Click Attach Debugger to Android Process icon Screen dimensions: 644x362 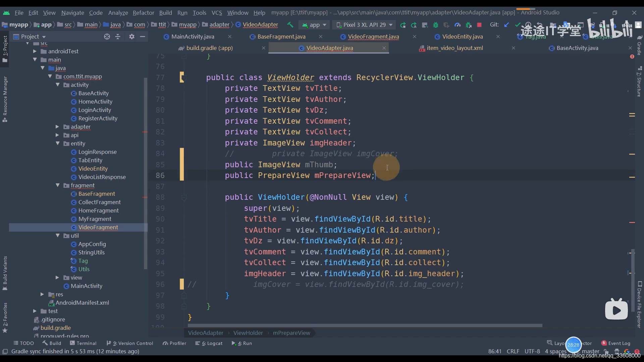pyautogui.click(x=469, y=25)
